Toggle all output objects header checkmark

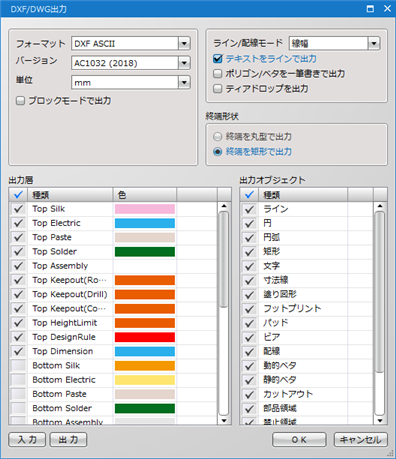249,195
